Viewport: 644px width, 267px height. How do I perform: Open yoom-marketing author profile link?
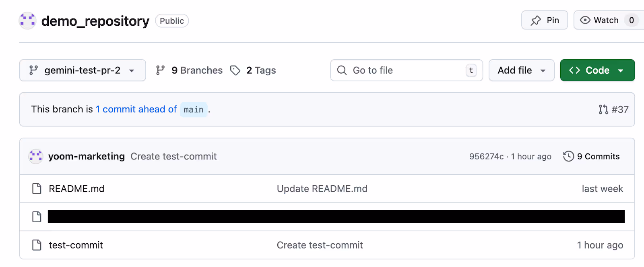click(x=87, y=156)
